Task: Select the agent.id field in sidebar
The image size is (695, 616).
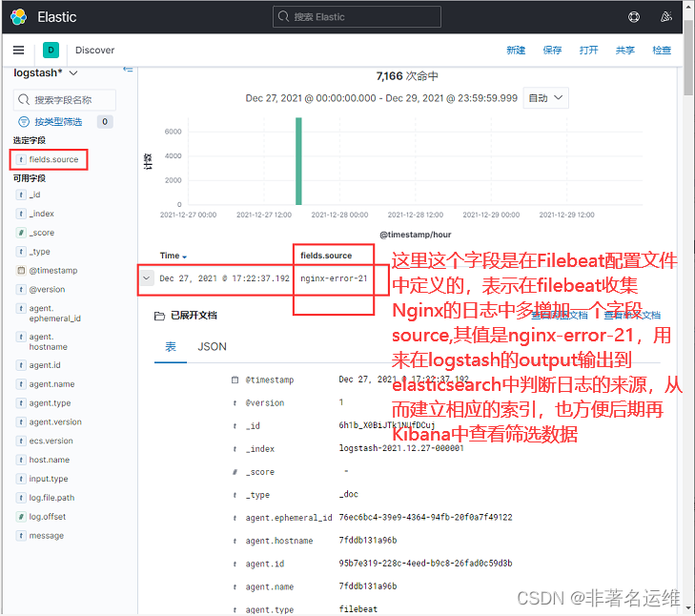Action: 45,365
